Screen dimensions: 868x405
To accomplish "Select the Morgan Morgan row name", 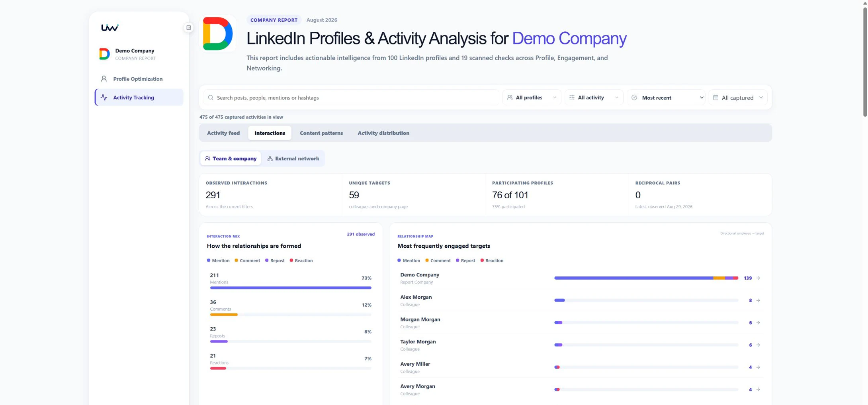I will click(x=420, y=319).
